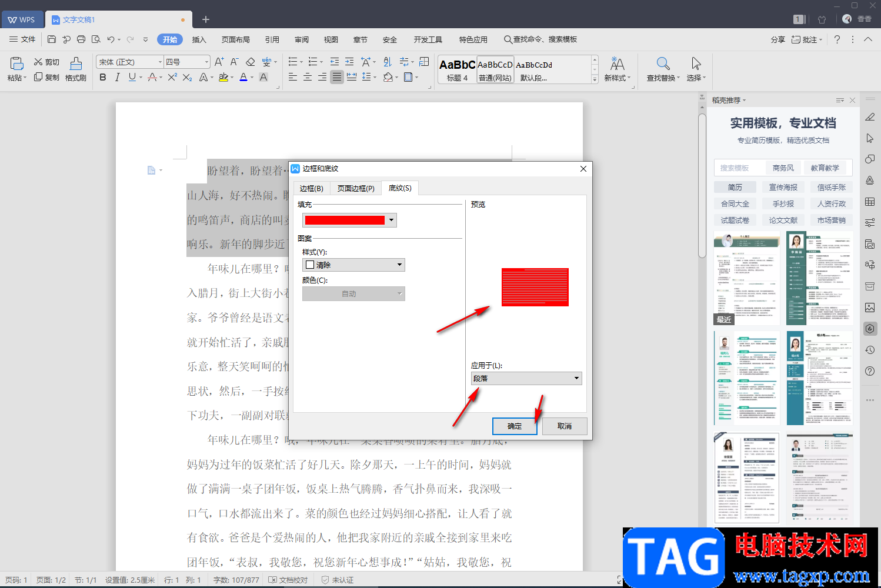Click the Sort A-Z icon
Viewport: 881px width, 588px height.
coord(388,62)
